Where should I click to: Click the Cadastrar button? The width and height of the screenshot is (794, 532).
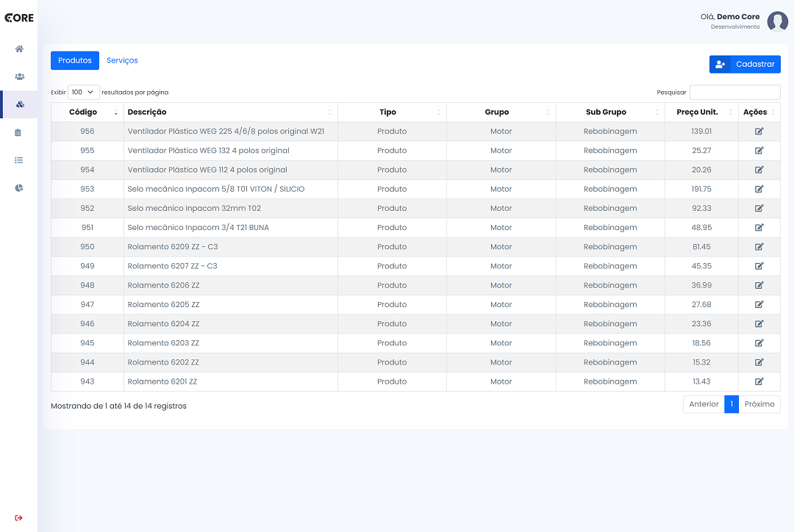745,64
